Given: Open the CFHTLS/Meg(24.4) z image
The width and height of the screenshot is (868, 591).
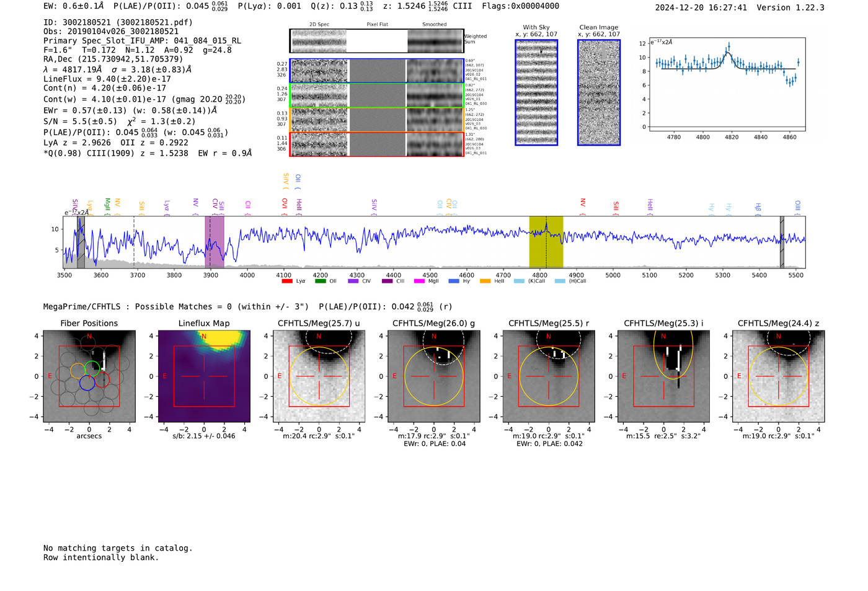Looking at the screenshot, I should [x=779, y=376].
